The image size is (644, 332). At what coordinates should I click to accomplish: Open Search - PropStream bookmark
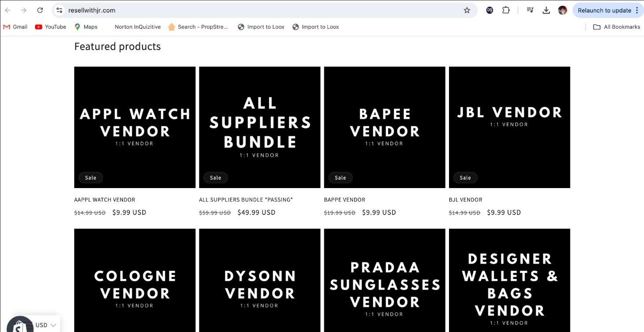[x=198, y=27]
